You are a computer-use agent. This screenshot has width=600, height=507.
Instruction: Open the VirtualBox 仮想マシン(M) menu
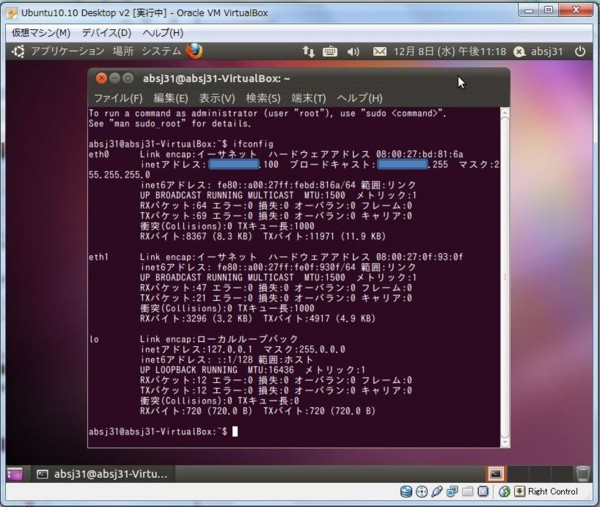tap(41, 33)
